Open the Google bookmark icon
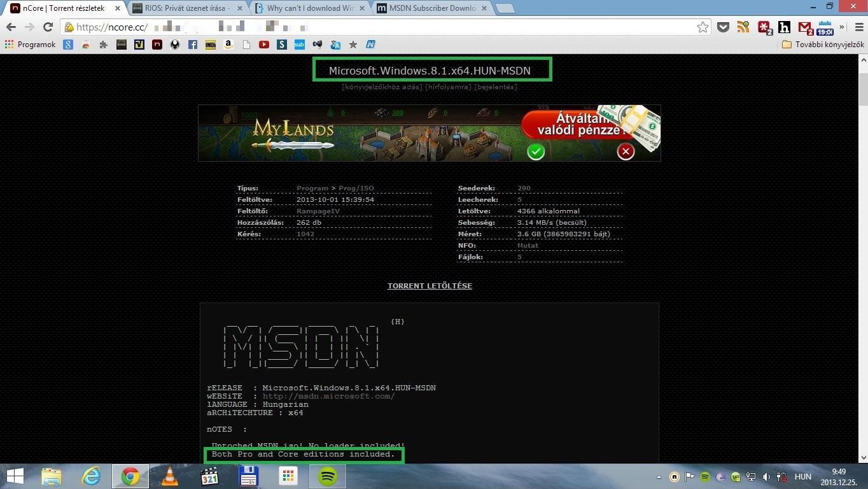 [x=68, y=45]
